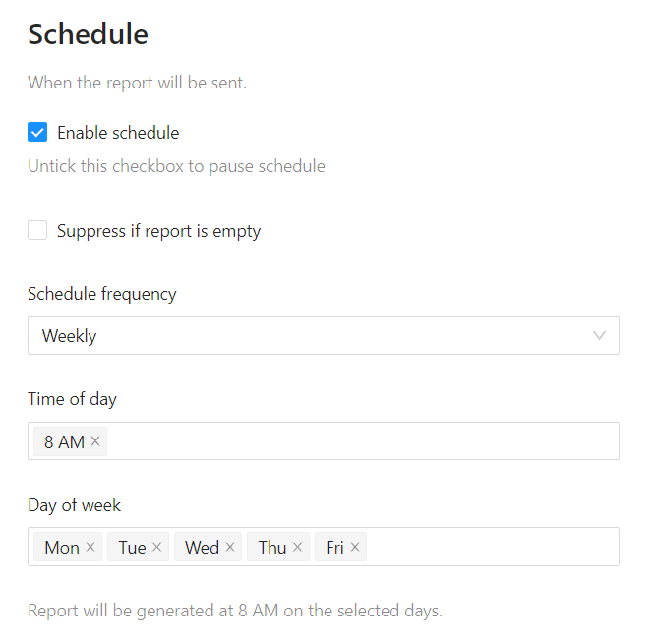Screen dimensions: 660x644
Task: Click the Enable schedule label text
Action: [x=118, y=133]
